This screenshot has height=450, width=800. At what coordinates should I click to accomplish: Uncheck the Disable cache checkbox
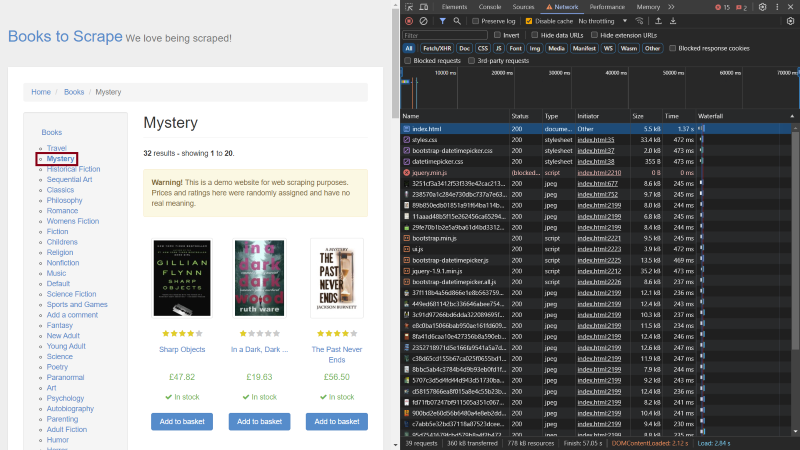pyautogui.click(x=529, y=20)
